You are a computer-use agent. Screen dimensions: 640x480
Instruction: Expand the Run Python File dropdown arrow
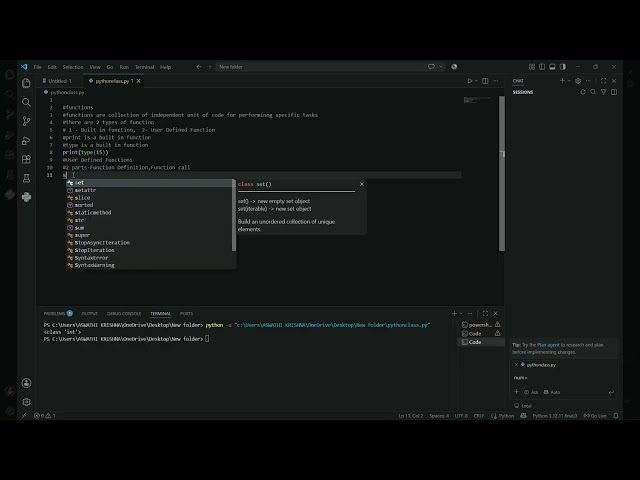[476, 81]
